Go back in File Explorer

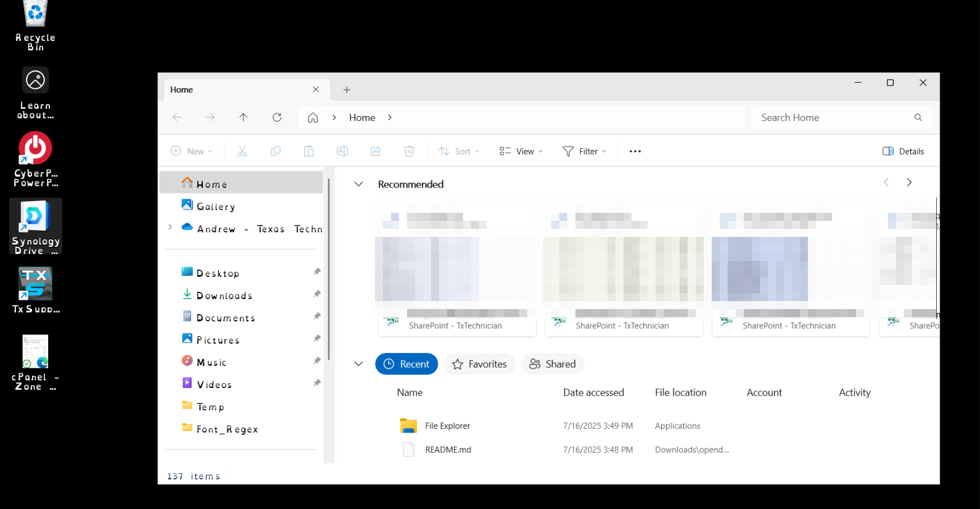click(177, 117)
